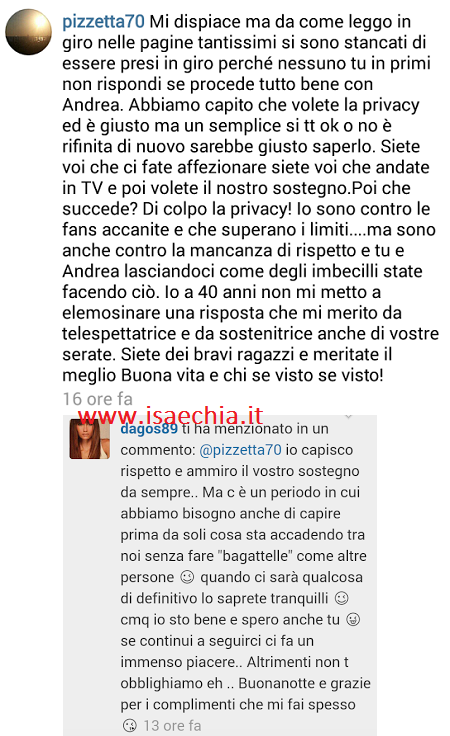This screenshot has height=736, width=450.
Task: Click 'Buonanotte e grazie' in the reply
Action: tap(304, 683)
